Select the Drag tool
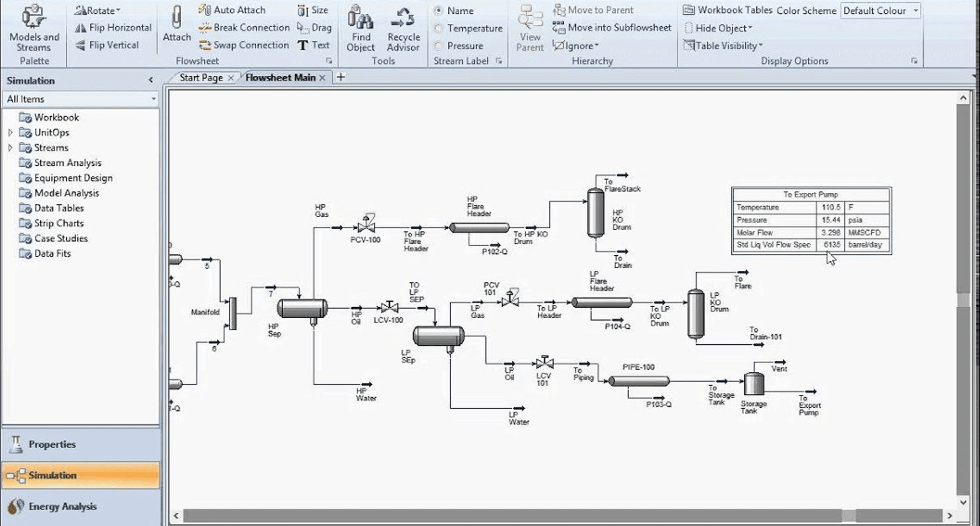The height and width of the screenshot is (526, 980). tap(314, 28)
